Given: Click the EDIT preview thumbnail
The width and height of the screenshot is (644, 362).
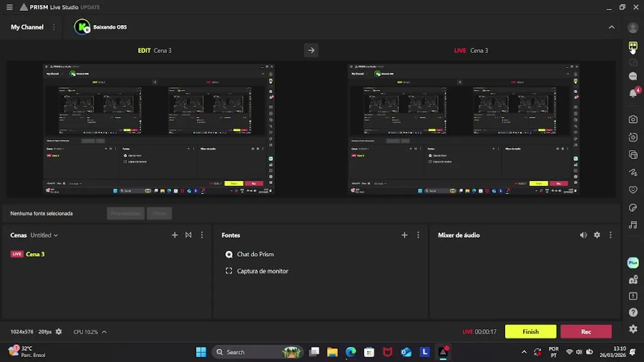Looking at the screenshot, I should [158, 129].
